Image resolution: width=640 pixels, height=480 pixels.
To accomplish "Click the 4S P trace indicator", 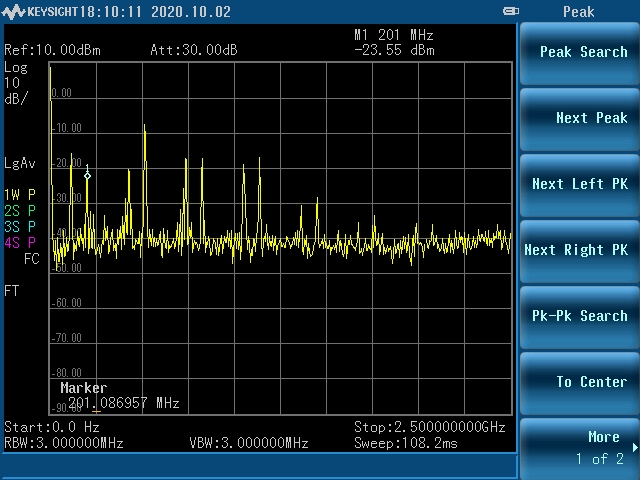I will click(20, 243).
